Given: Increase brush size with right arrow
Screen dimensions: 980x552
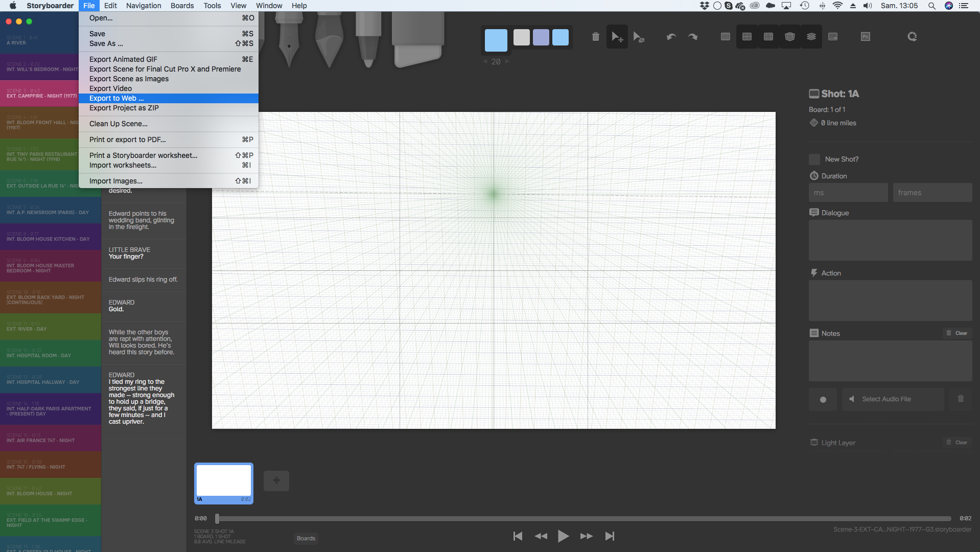Looking at the screenshot, I should pyautogui.click(x=507, y=61).
